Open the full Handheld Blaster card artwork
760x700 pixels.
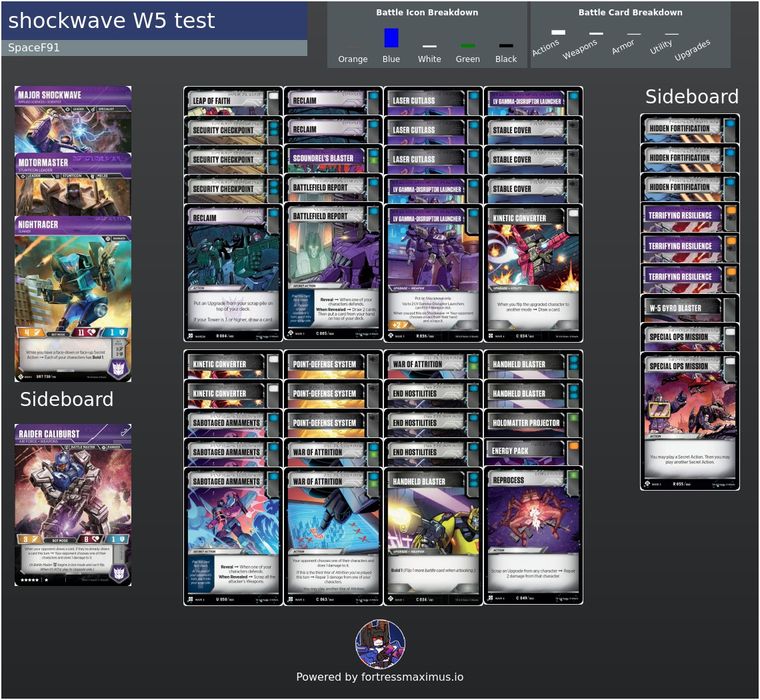pos(433,519)
